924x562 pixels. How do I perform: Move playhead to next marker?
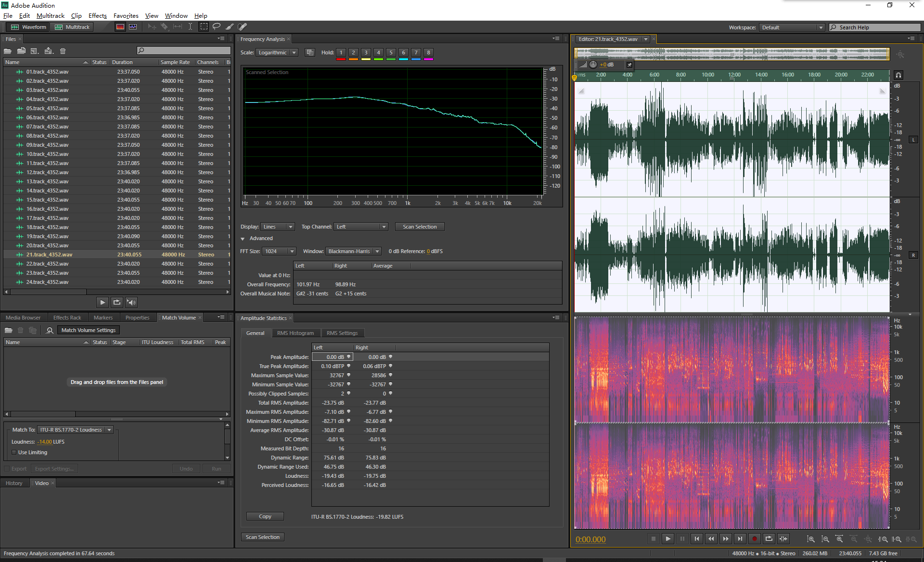[x=740, y=539]
